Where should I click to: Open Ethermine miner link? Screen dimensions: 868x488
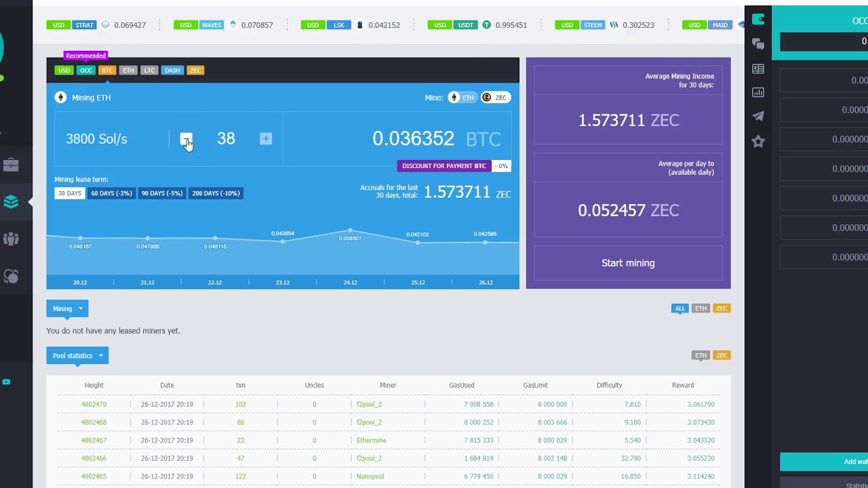371,441
